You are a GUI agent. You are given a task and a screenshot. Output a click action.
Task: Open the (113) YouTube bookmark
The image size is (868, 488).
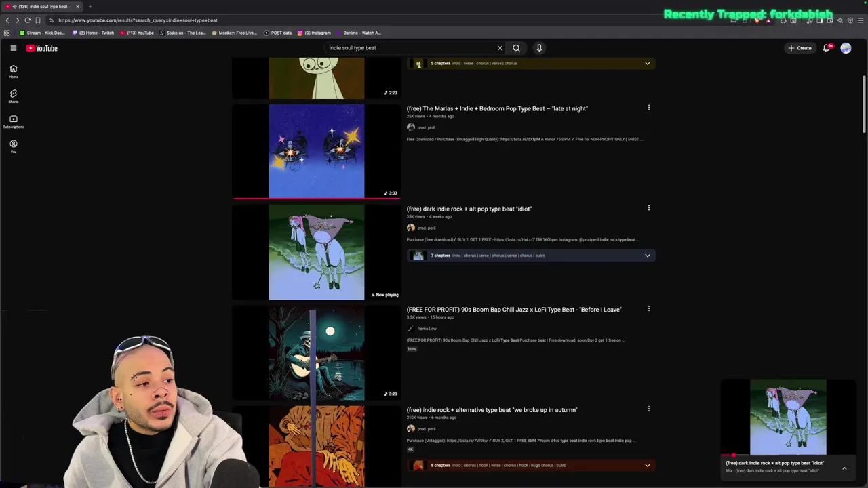click(137, 33)
